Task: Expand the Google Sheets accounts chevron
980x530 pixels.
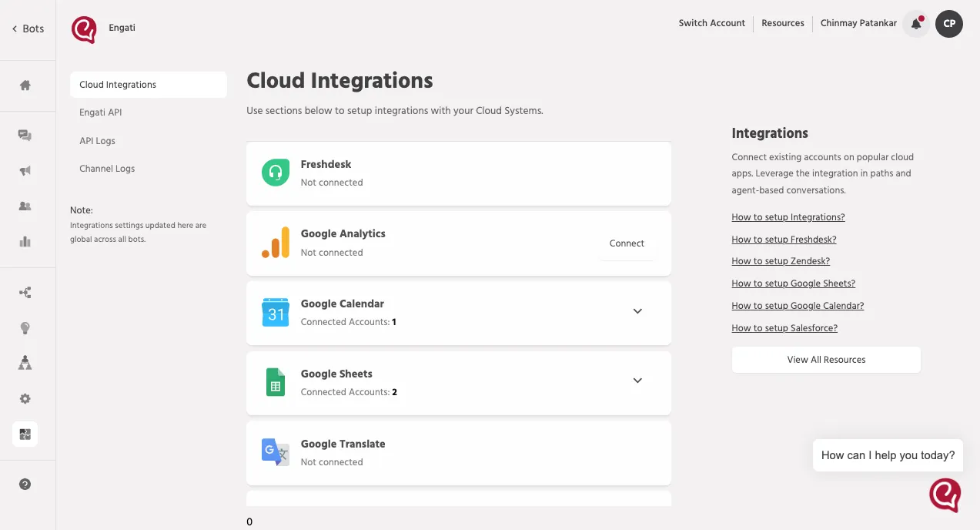Action: pyautogui.click(x=637, y=381)
